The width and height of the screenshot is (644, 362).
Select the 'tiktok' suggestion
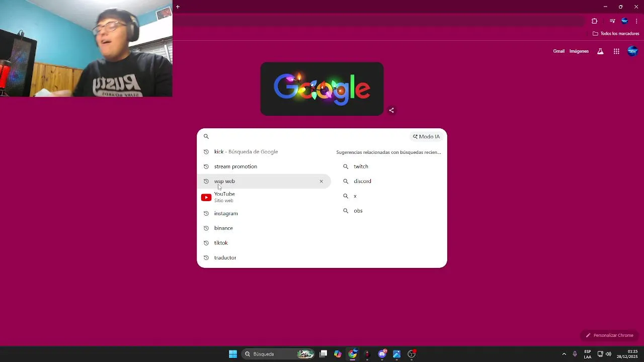tap(264, 243)
